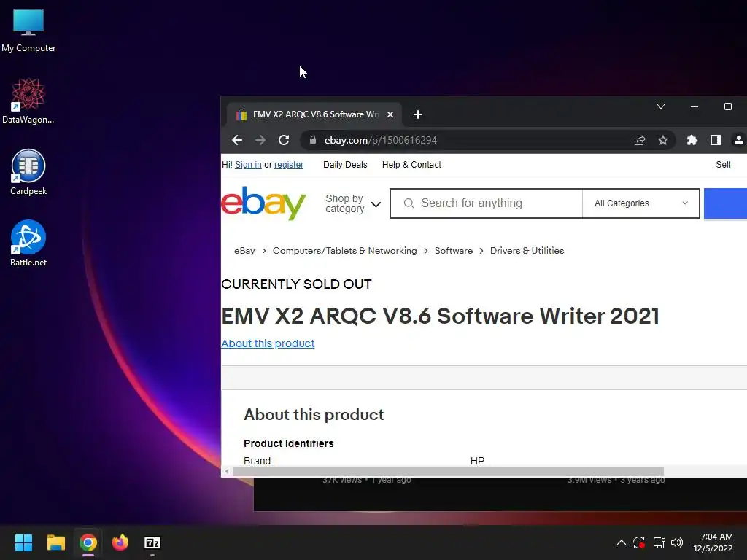The width and height of the screenshot is (747, 560).
Task: Click Product Identifiers heading
Action: pos(289,443)
